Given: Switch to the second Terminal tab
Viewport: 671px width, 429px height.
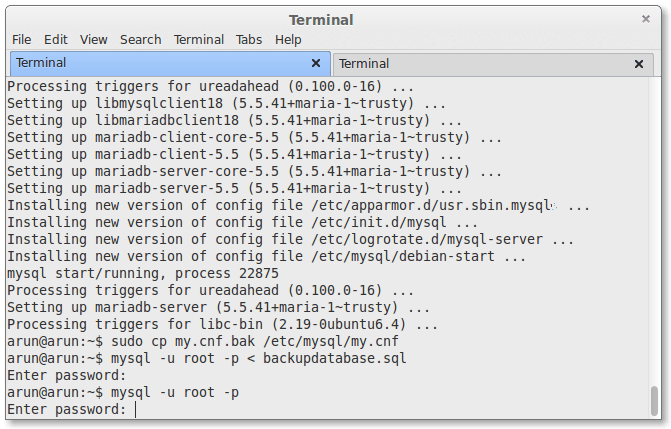Looking at the screenshot, I should pyautogui.click(x=480, y=64).
